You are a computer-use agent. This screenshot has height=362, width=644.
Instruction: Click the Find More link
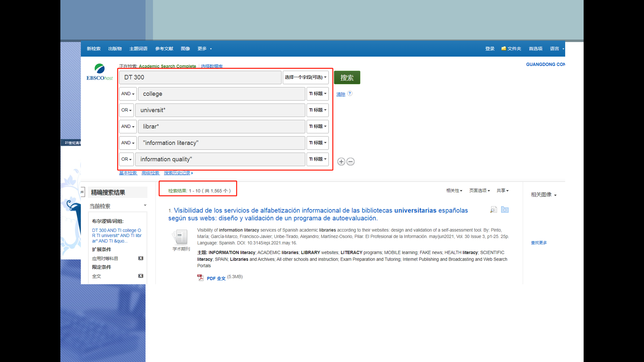coord(539,243)
